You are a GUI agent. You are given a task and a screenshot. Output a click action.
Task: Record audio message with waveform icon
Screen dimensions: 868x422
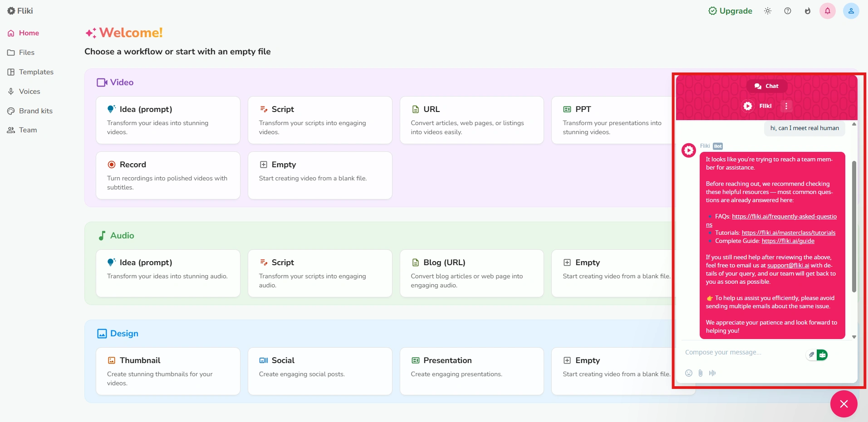[712, 373]
